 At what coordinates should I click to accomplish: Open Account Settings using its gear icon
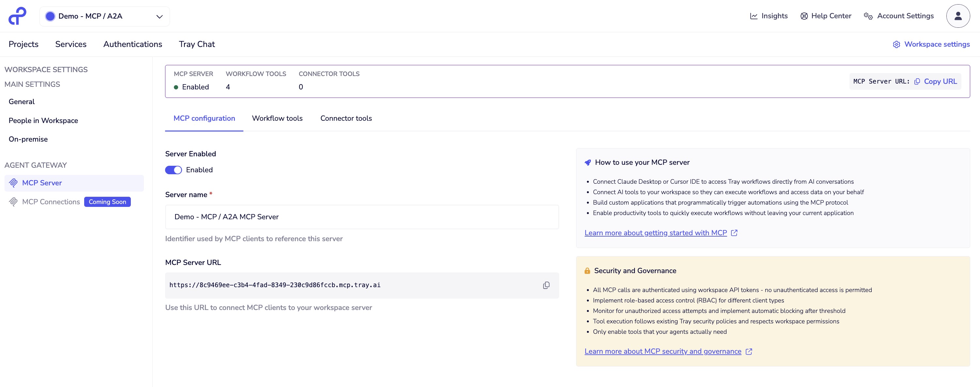[x=868, y=16]
